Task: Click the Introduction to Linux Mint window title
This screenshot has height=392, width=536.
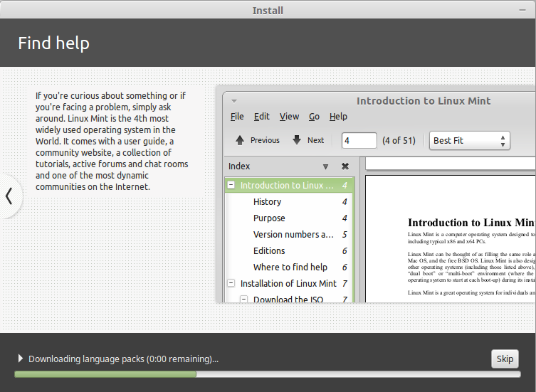Action: pyautogui.click(x=424, y=101)
